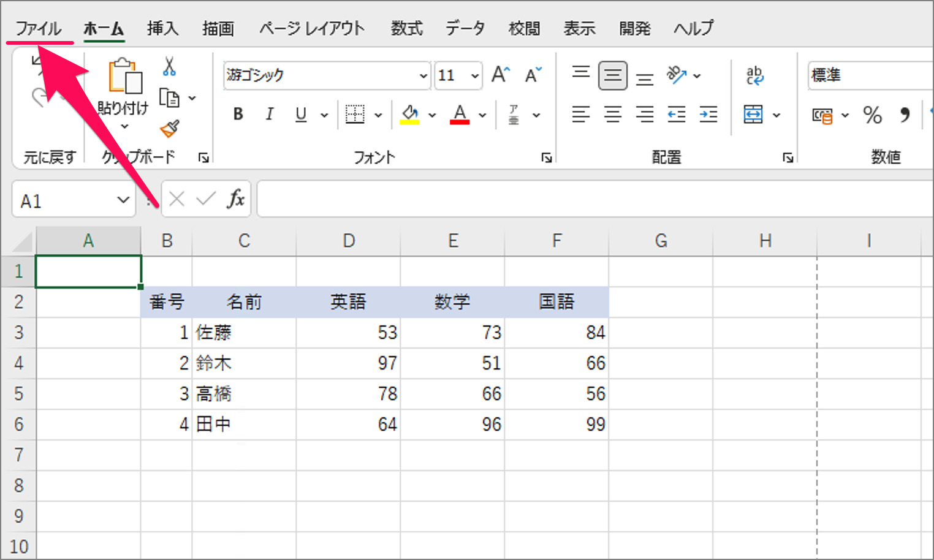This screenshot has width=934, height=560.
Task: Click the Increase Indent icon
Action: (x=708, y=115)
